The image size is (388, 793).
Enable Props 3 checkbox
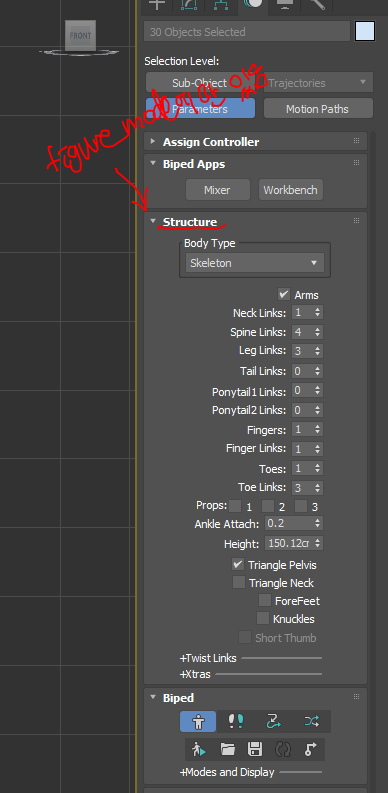tap(301, 506)
